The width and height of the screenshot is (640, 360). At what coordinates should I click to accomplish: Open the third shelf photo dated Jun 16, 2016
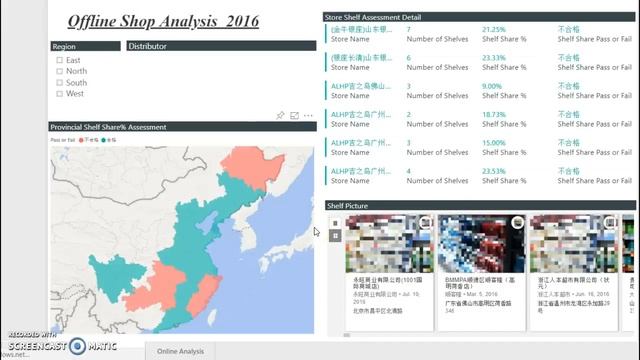click(574, 244)
